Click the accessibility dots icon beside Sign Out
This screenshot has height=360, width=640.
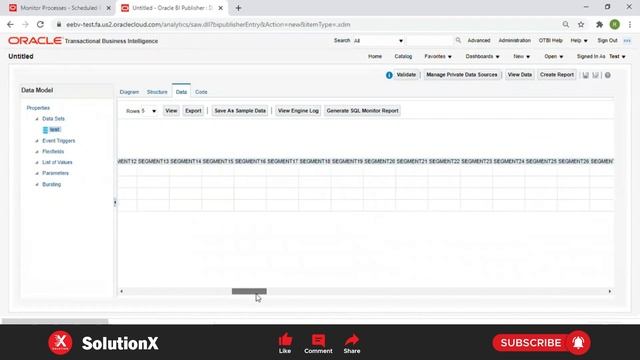point(627,41)
